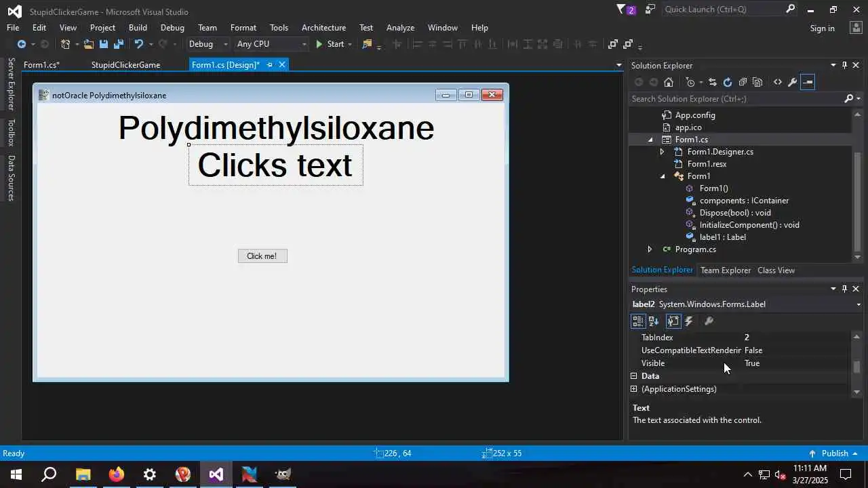Image resolution: width=868 pixels, height=488 pixels.
Task: Open the Any CPU platform dropdown
Action: (x=271, y=44)
